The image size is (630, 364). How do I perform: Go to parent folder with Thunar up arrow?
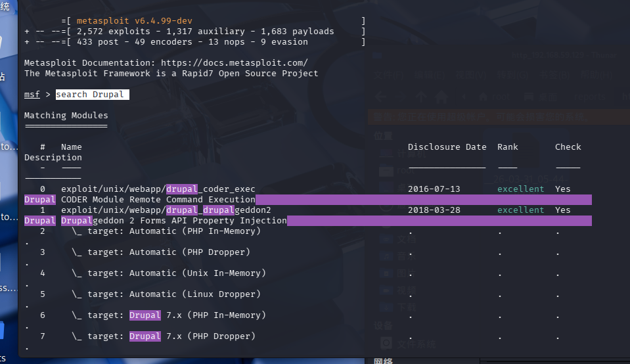421,97
